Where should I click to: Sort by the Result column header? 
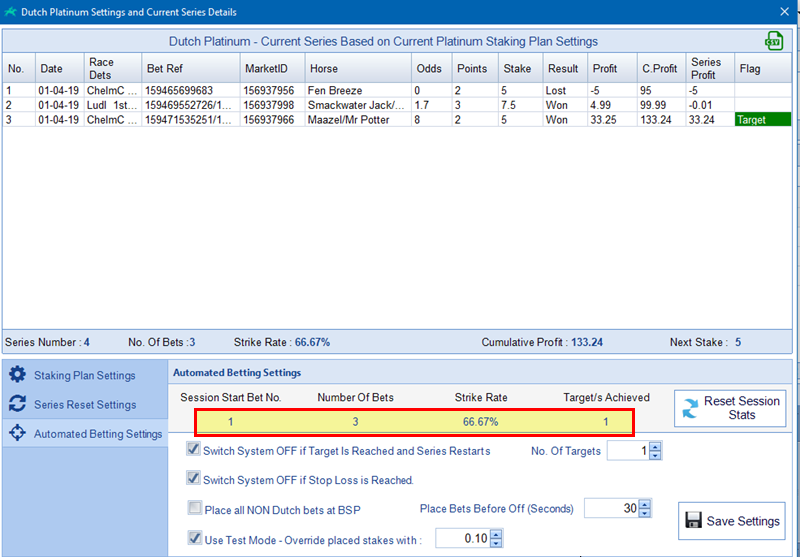[x=564, y=68]
